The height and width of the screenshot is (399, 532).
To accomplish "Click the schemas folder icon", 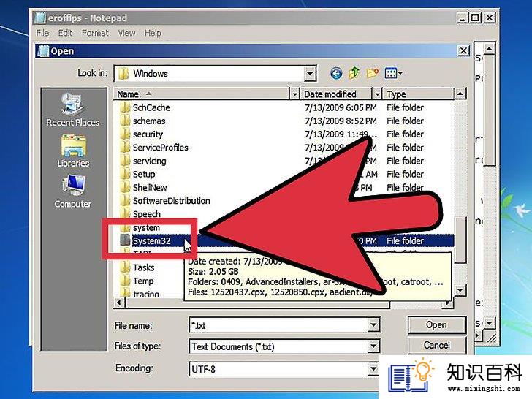I will 125,121.
